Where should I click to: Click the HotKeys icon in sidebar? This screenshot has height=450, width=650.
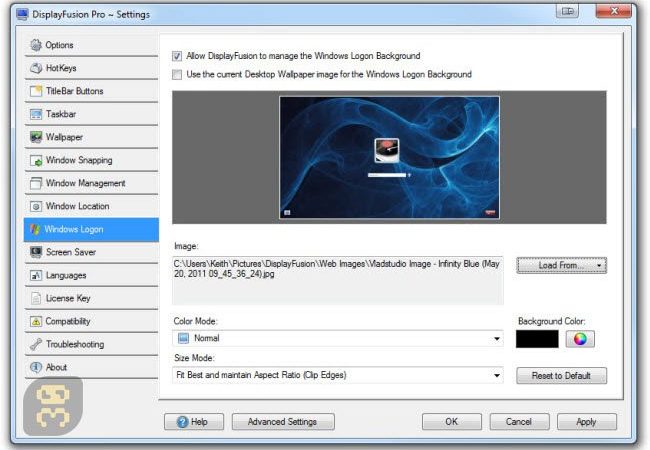[x=36, y=68]
